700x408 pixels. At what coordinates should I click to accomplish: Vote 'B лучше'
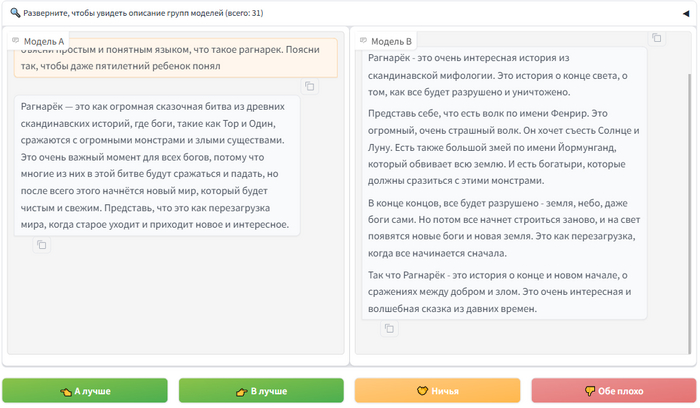click(261, 390)
